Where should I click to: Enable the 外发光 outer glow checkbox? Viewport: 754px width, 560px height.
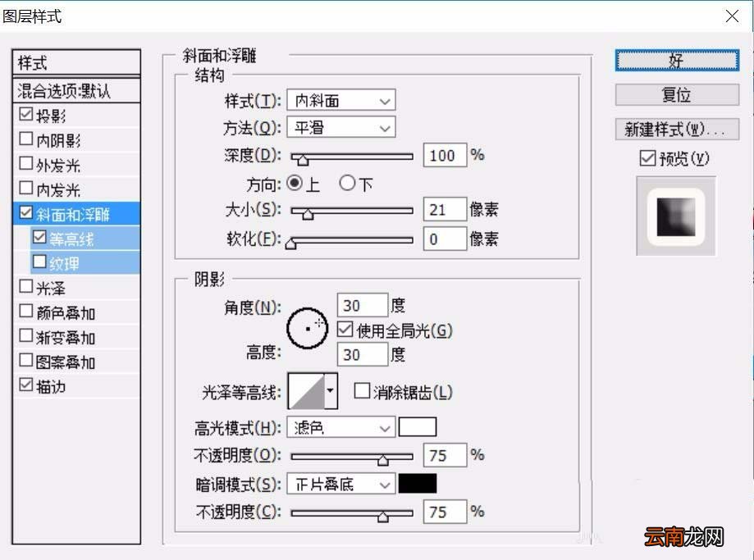[25, 163]
